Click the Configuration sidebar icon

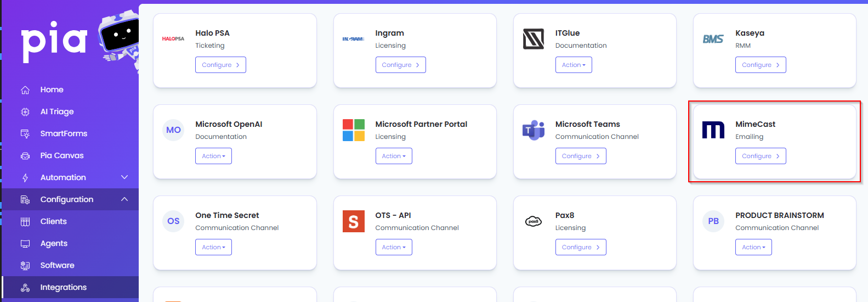coord(25,200)
